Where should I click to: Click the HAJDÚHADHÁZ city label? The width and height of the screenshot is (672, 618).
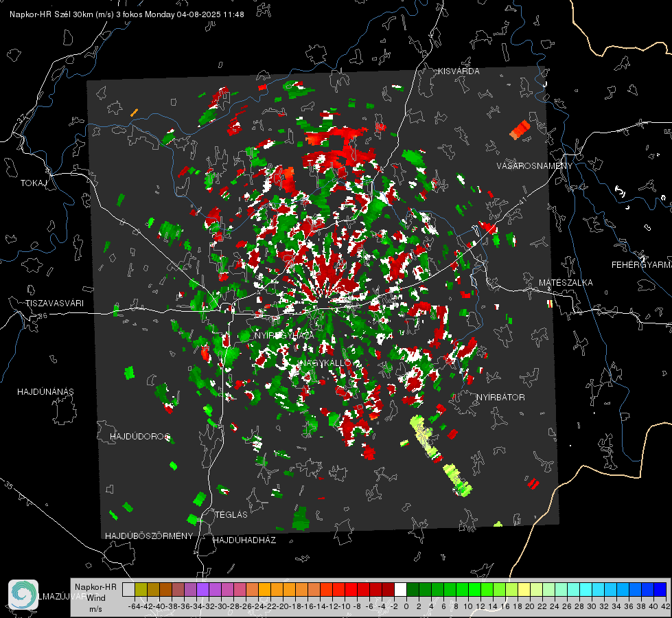244,540
